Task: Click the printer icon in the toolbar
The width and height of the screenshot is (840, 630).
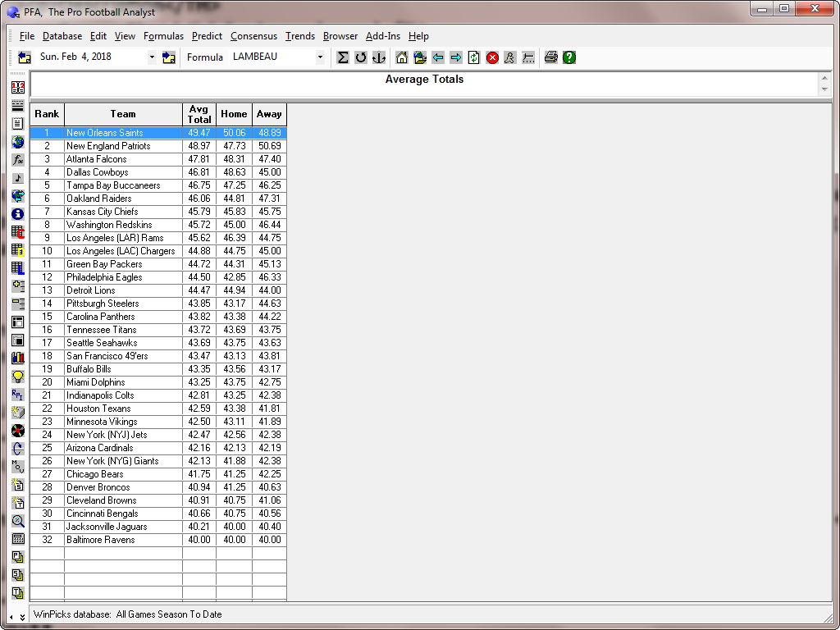Action: coord(550,57)
